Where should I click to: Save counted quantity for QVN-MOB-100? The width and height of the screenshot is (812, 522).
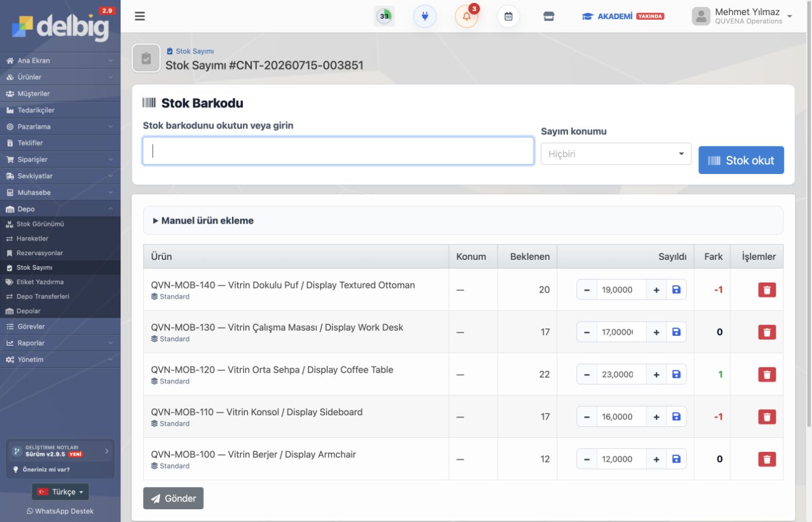(x=676, y=459)
